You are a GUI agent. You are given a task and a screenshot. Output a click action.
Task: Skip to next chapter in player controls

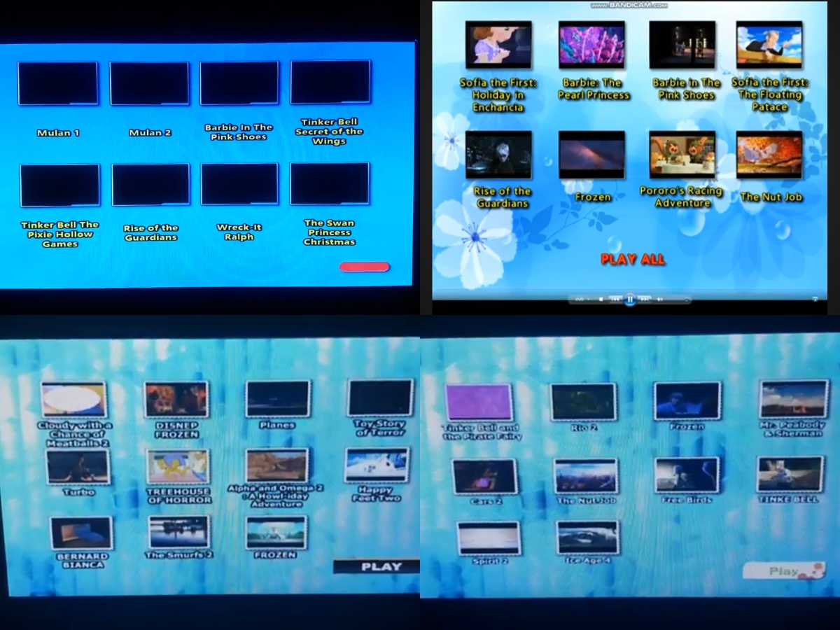(x=645, y=300)
